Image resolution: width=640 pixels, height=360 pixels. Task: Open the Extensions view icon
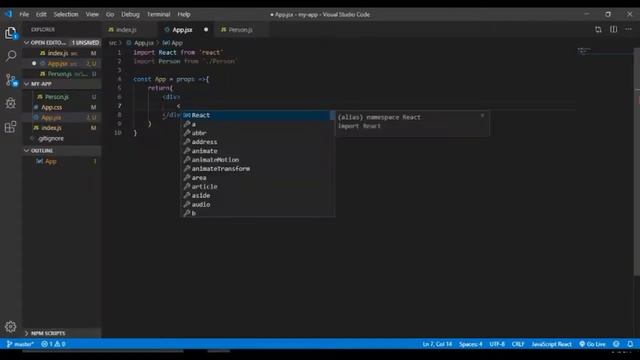pyautogui.click(x=11, y=127)
